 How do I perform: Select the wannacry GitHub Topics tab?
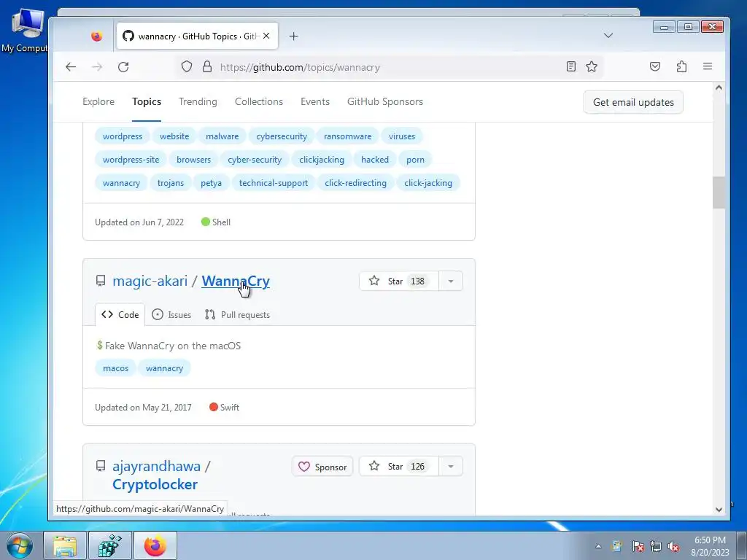click(197, 36)
